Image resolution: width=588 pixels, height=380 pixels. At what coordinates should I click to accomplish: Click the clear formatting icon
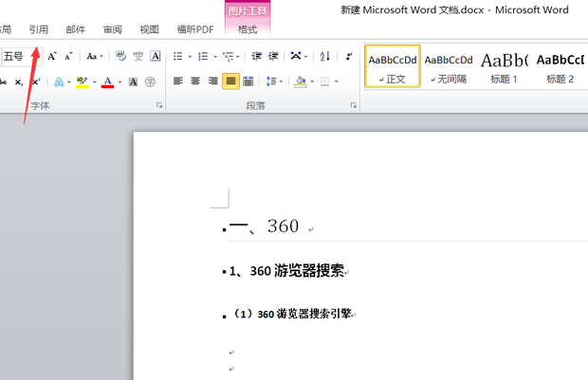coord(119,57)
